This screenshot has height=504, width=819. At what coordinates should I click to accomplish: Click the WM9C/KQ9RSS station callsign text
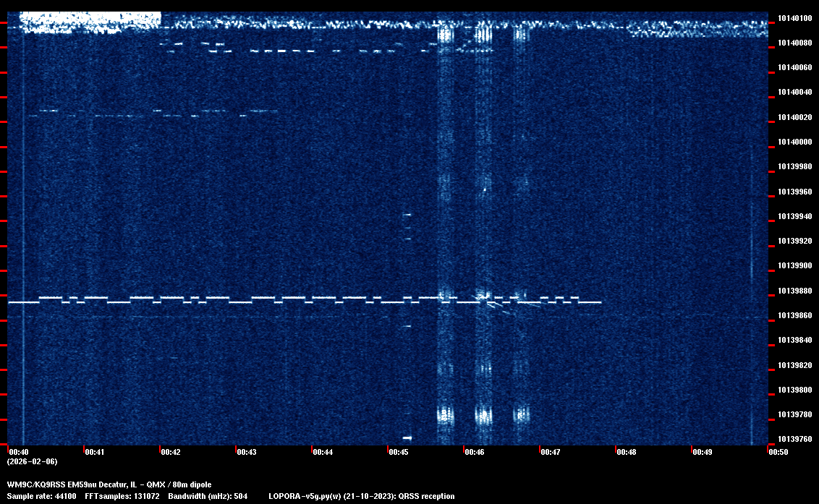tap(36, 484)
